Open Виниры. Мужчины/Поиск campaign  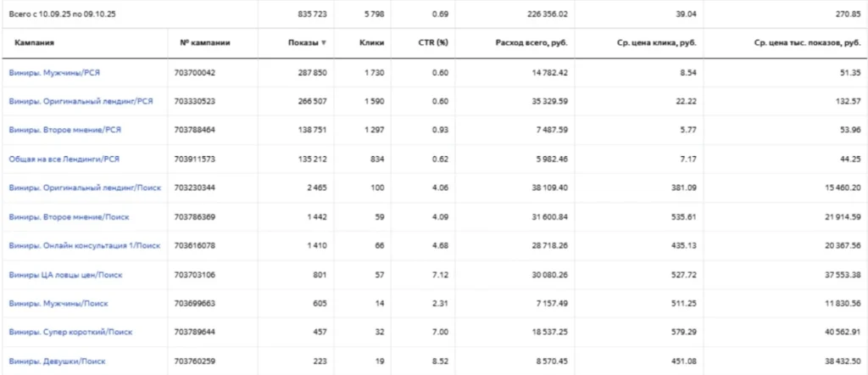click(58, 304)
